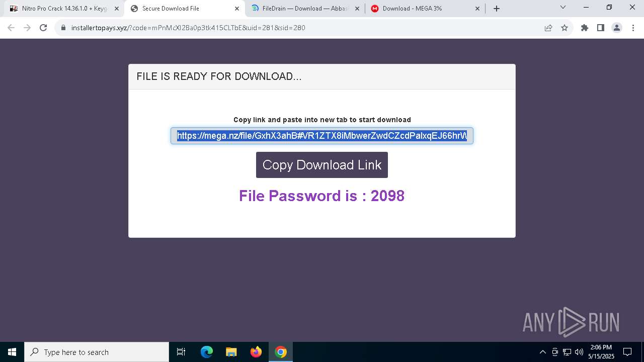Open the Chrome profile avatar

(x=617, y=28)
